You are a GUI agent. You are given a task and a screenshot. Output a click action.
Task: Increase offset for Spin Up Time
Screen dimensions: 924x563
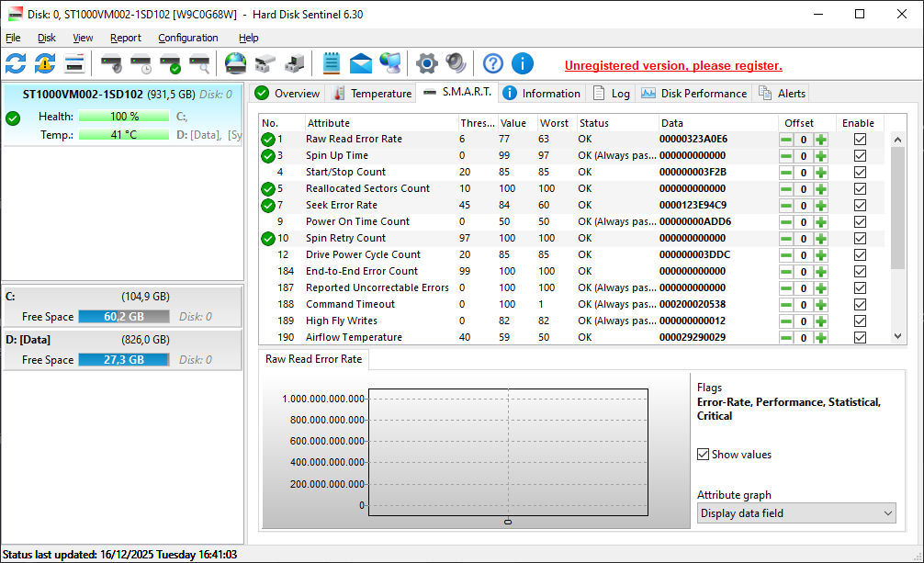click(820, 156)
